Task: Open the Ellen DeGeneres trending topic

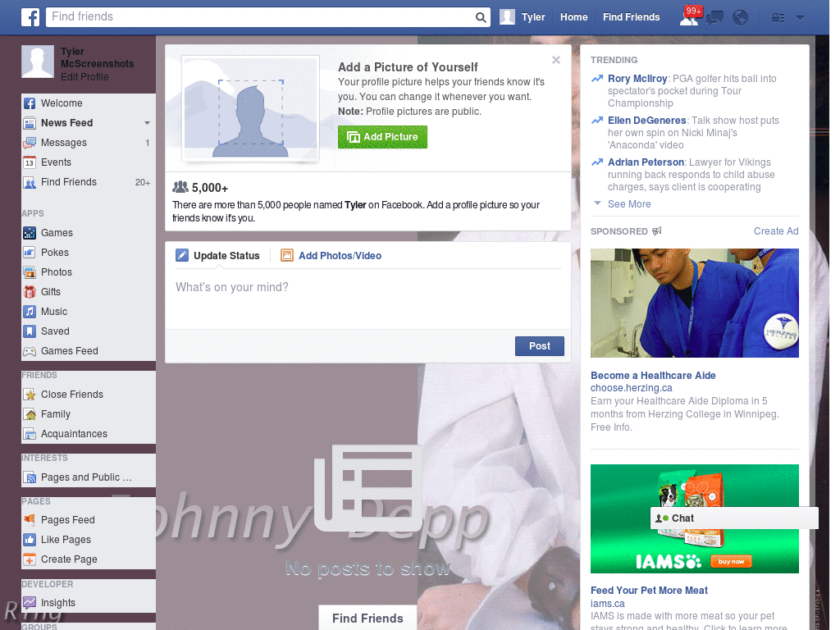Action: tap(646, 121)
